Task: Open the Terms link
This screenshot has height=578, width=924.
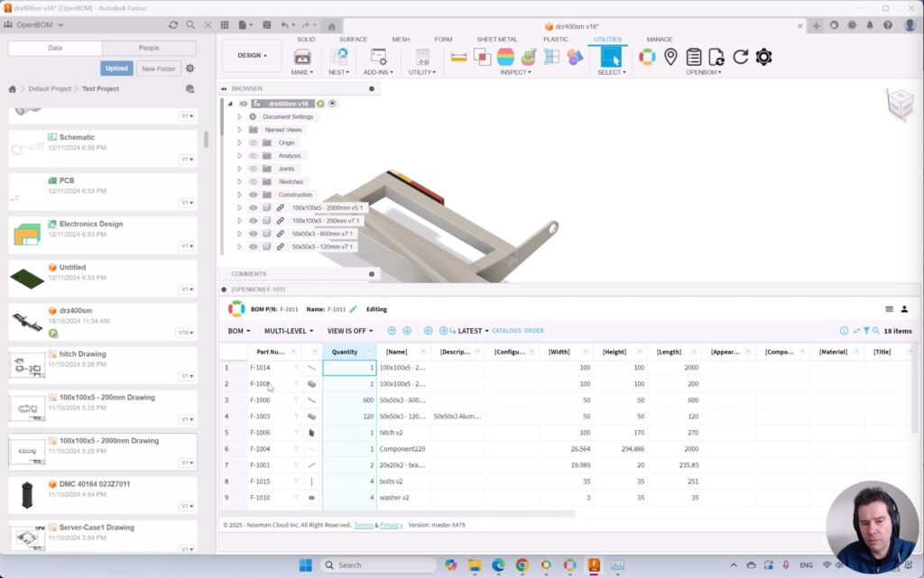Action: 364,525
